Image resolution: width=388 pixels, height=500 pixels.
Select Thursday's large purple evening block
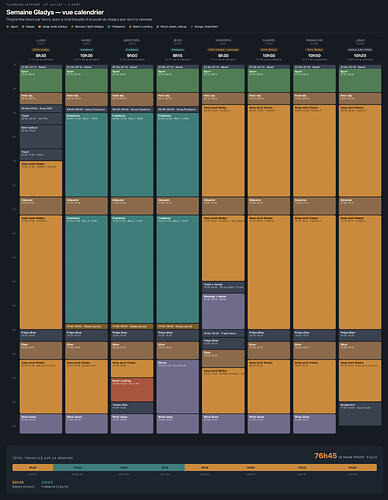tap(178, 386)
